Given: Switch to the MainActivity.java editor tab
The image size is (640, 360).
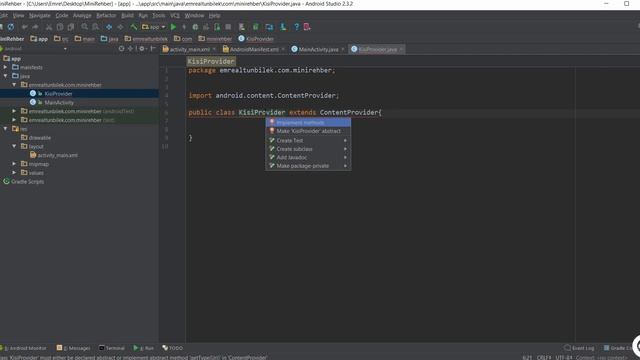Looking at the screenshot, I should point(318,49).
